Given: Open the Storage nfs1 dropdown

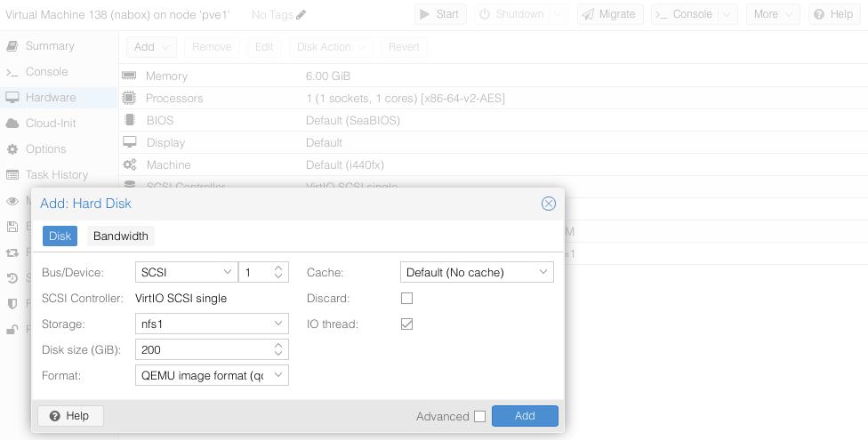Looking at the screenshot, I should (277, 324).
